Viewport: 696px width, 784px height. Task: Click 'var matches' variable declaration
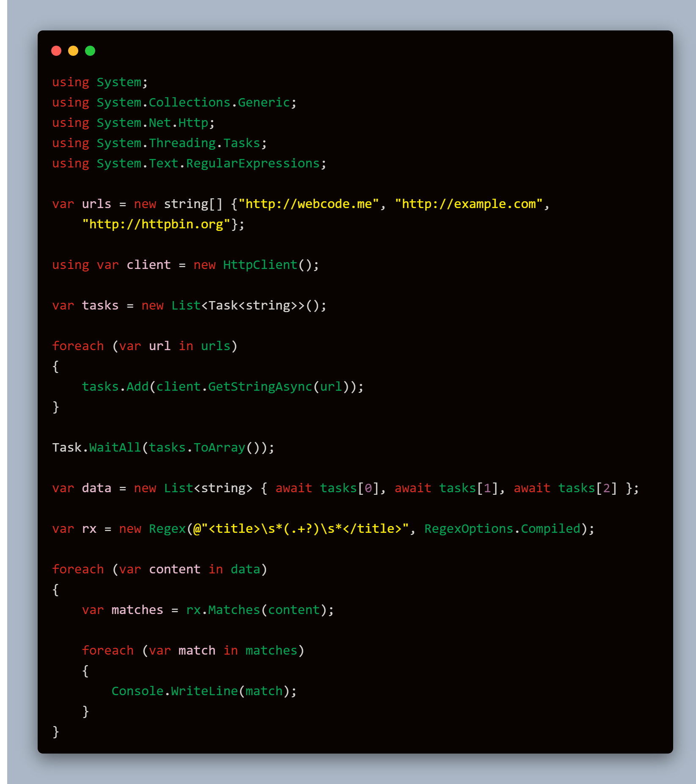pyautogui.click(x=123, y=610)
